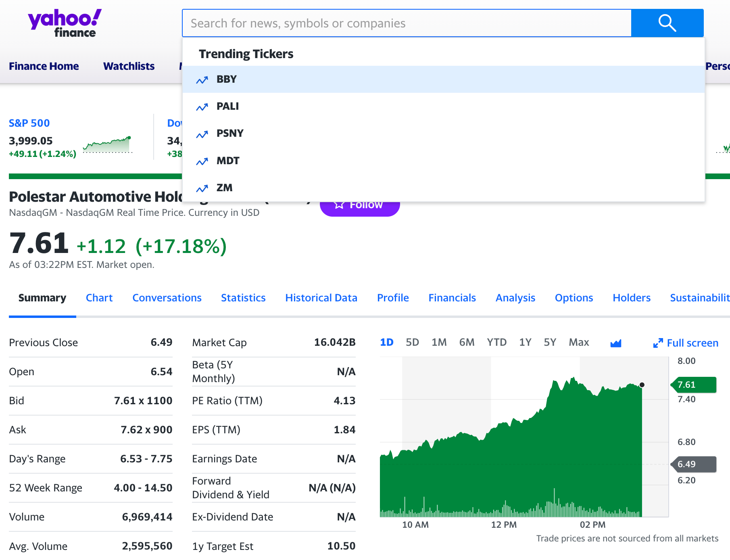Open the Analysis tab

(515, 298)
